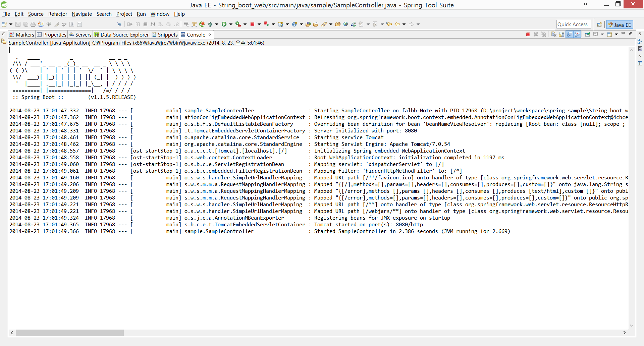Toggle Block Selection Mode icon

[x=72, y=24]
